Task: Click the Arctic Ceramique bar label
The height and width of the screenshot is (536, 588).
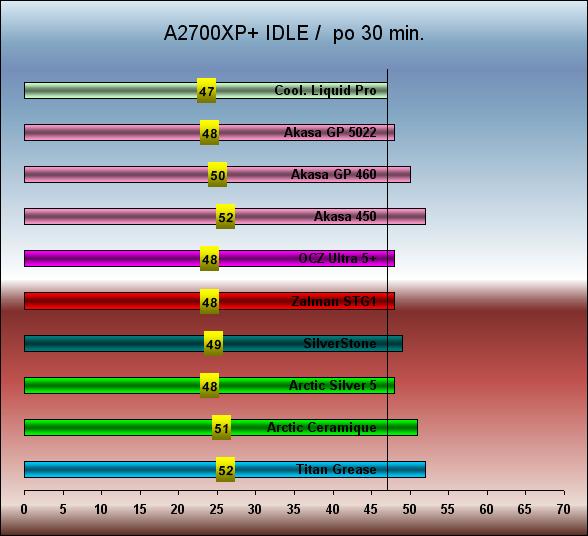Action: [322, 427]
